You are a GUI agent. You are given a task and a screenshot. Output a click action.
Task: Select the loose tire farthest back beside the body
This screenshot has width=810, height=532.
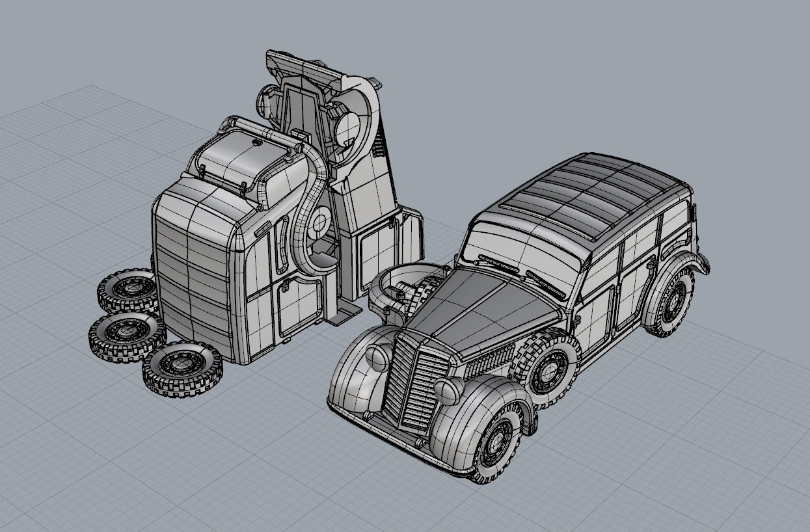coord(128,291)
